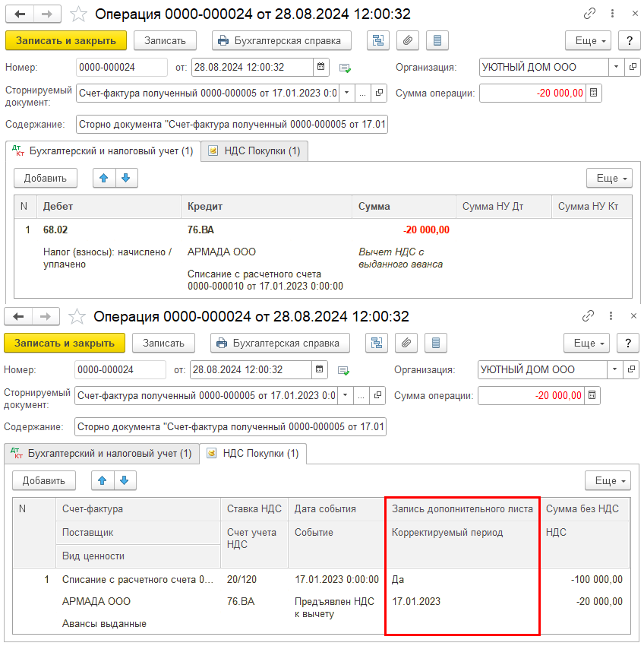Open lower toolbar Еще menu
This screenshot has width=644, height=646.
click(586, 343)
